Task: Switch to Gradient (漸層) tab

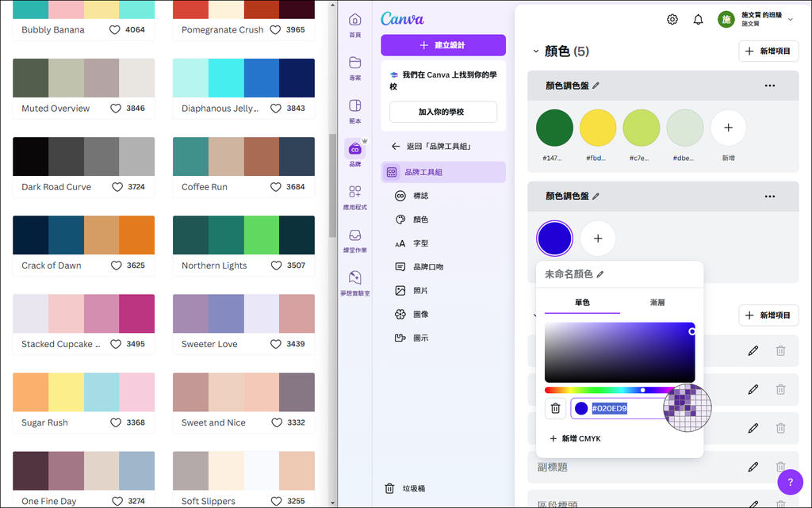Action: pos(657,303)
